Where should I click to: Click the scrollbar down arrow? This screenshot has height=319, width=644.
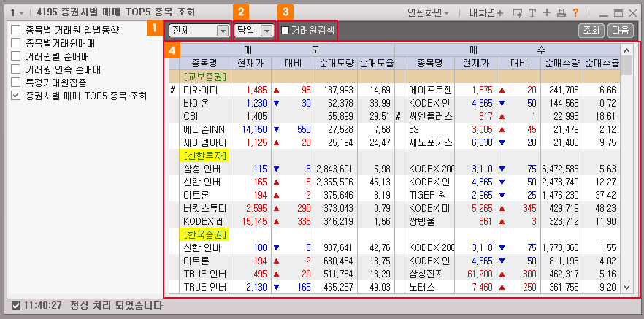coord(626,288)
